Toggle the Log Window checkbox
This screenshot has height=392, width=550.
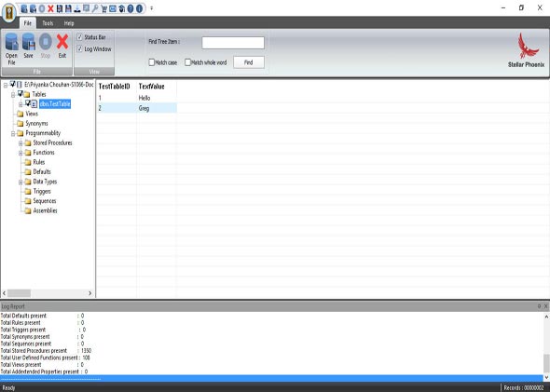pyautogui.click(x=79, y=49)
